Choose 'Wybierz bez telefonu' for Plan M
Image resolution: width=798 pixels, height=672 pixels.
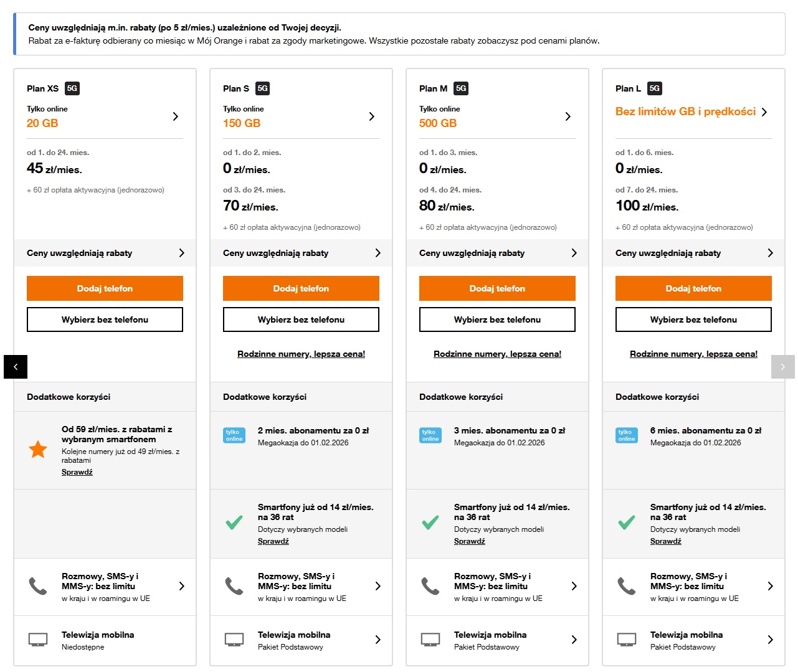click(497, 319)
